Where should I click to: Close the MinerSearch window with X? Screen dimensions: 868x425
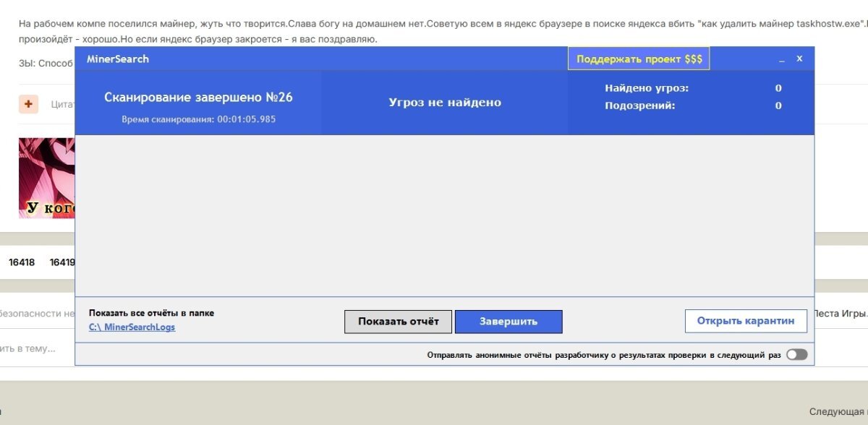tap(799, 59)
